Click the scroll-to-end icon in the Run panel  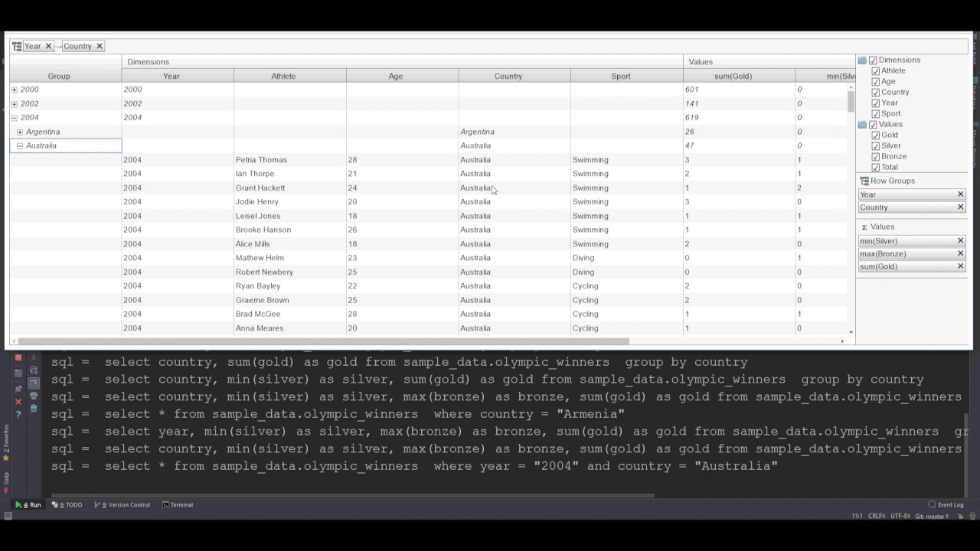pyautogui.click(x=34, y=383)
